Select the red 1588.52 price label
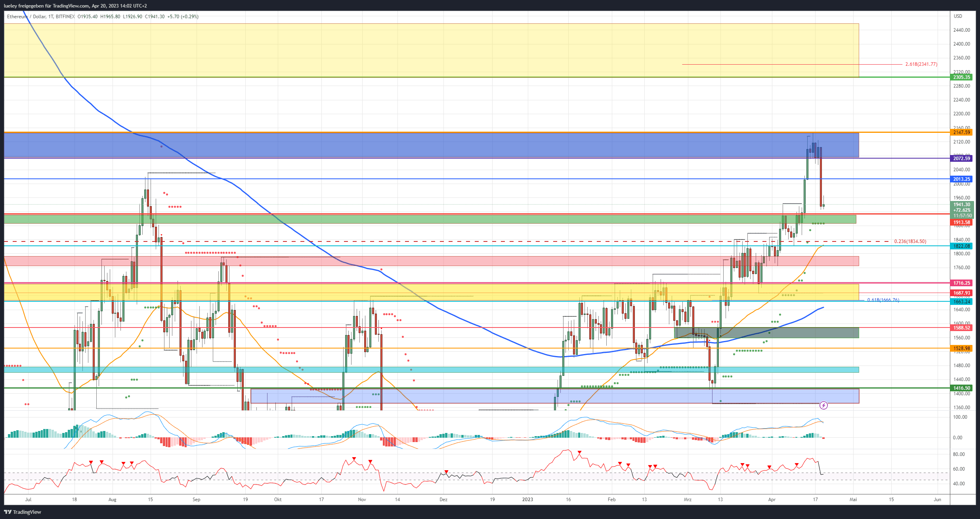 point(961,328)
